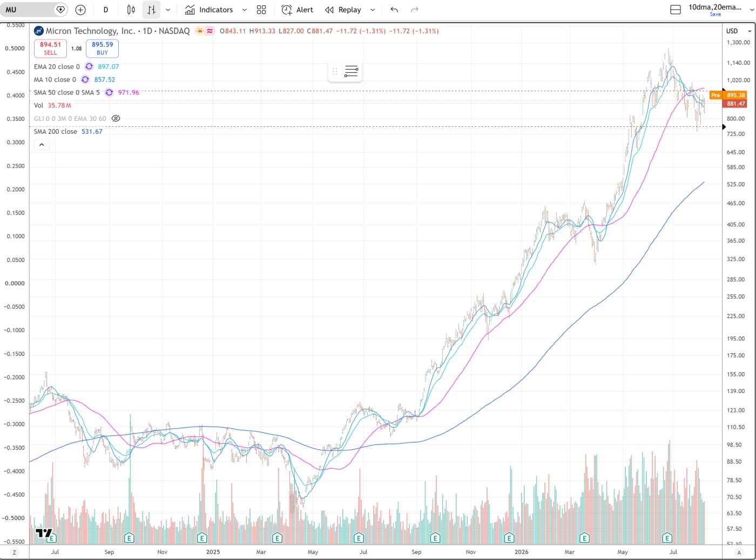Click the 1,300.00 price scale label
The height and width of the screenshot is (560, 756).
pos(738,43)
